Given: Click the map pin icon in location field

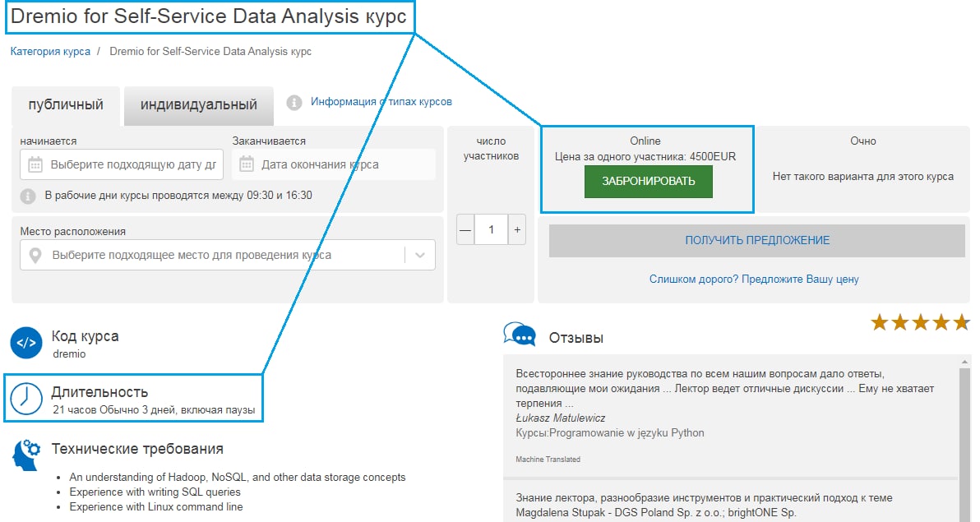Looking at the screenshot, I should [35, 255].
